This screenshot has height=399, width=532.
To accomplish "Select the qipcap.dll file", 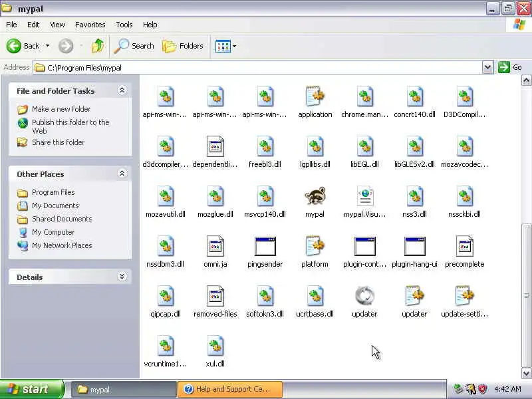I will pos(165,295).
